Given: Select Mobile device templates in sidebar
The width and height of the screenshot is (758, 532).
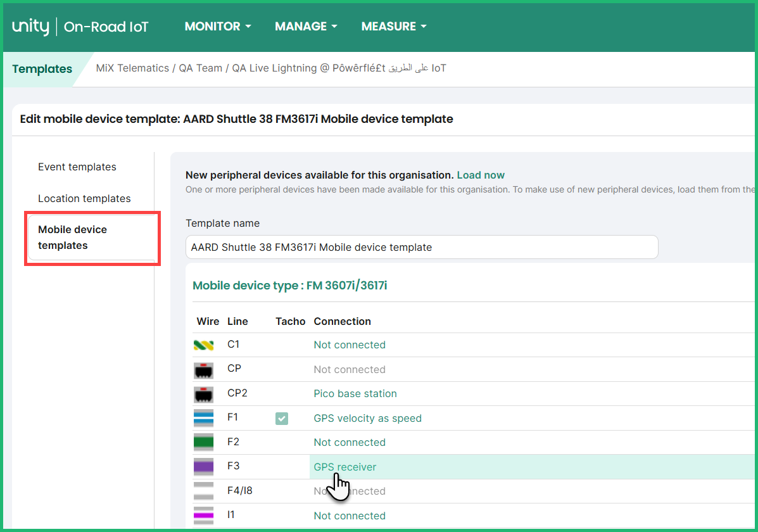Looking at the screenshot, I should click(x=92, y=237).
